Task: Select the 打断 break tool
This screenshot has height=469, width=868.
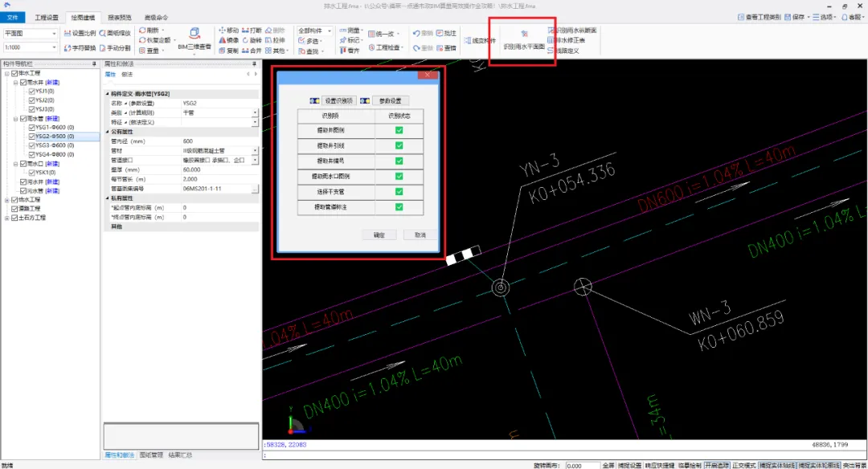Action: (252, 31)
